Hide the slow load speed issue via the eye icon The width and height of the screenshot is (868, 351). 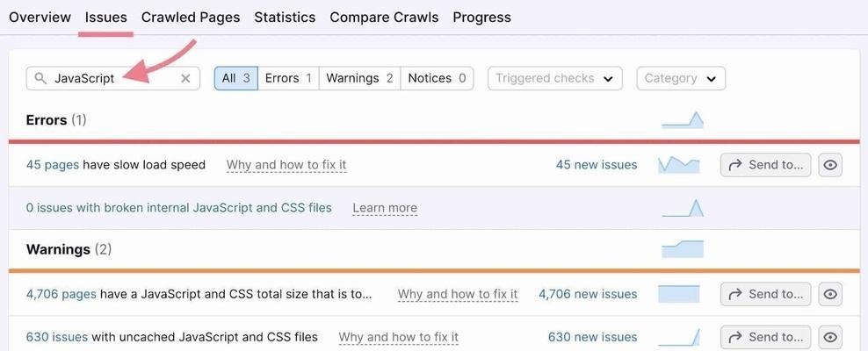coord(830,165)
